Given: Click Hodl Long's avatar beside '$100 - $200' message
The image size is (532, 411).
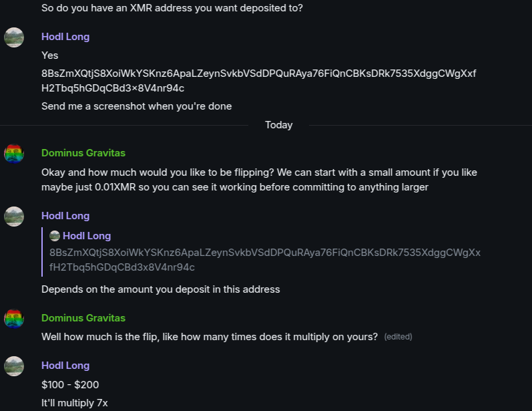Looking at the screenshot, I should [14, 366].
